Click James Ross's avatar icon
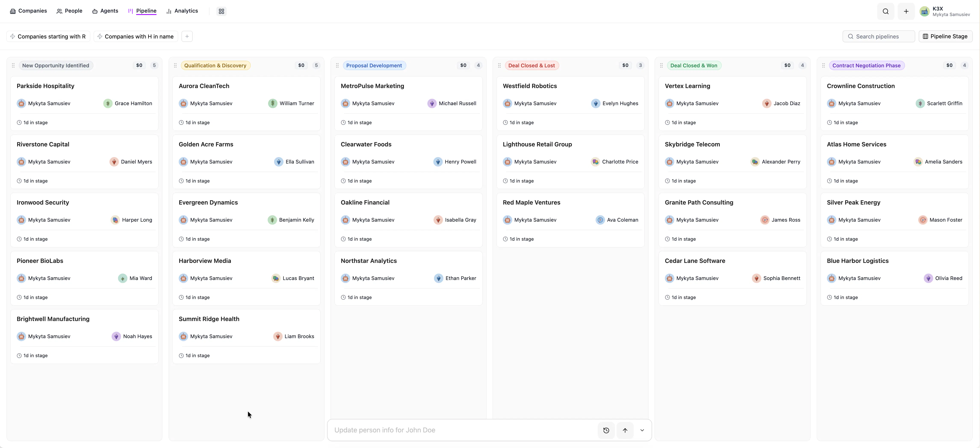Image resolution: width=980 pixels, height=448 pixels. (x=765, y=220)
